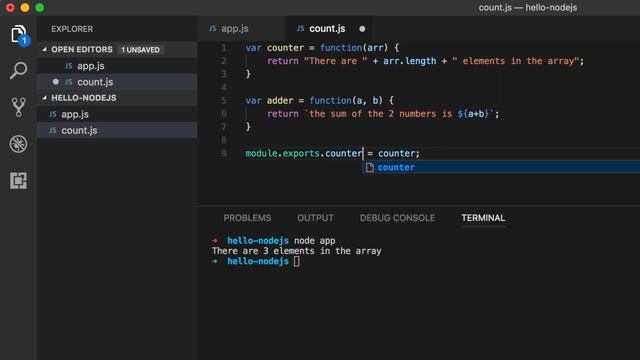Click unsaved dot on count.js tab

pos(362,29)
